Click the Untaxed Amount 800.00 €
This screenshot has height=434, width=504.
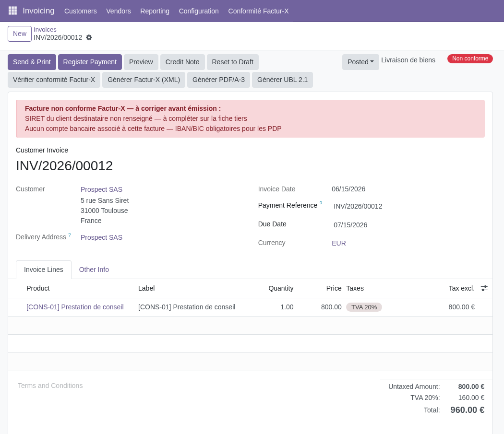[x=471, y=387]
